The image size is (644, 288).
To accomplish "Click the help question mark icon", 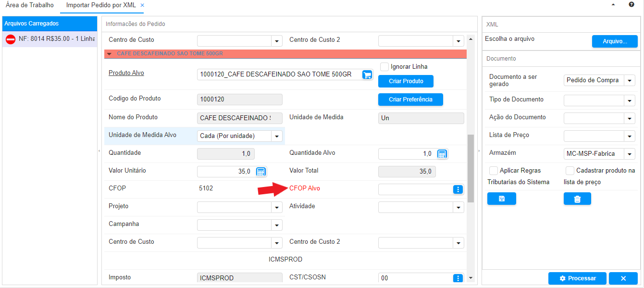I will [632, 4].
